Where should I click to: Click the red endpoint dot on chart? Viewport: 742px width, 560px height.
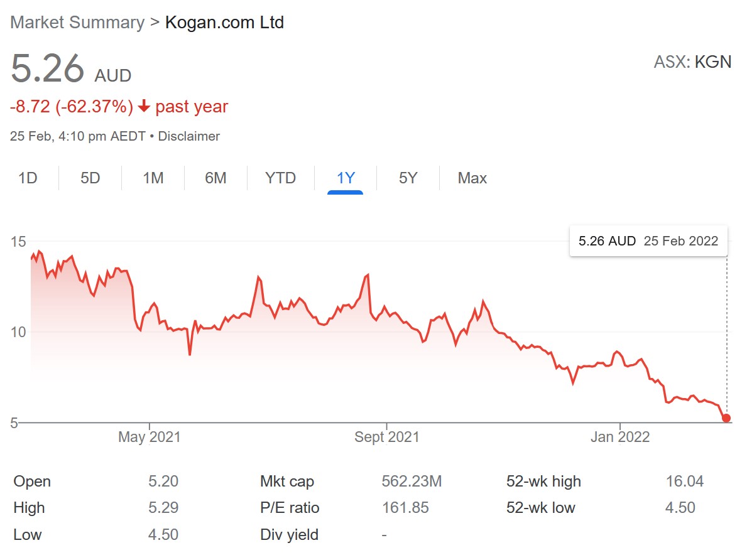[x=726, y=418]
